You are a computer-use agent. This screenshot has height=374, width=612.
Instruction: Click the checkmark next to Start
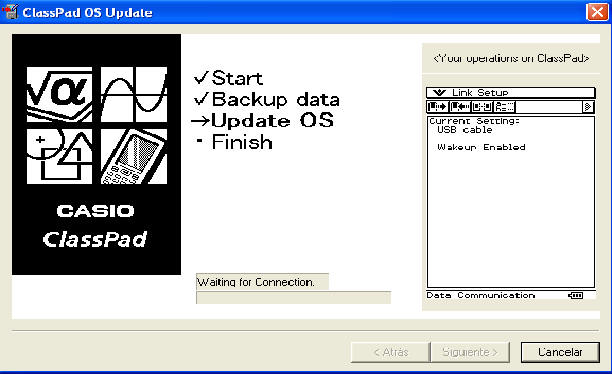coord(201,77)
